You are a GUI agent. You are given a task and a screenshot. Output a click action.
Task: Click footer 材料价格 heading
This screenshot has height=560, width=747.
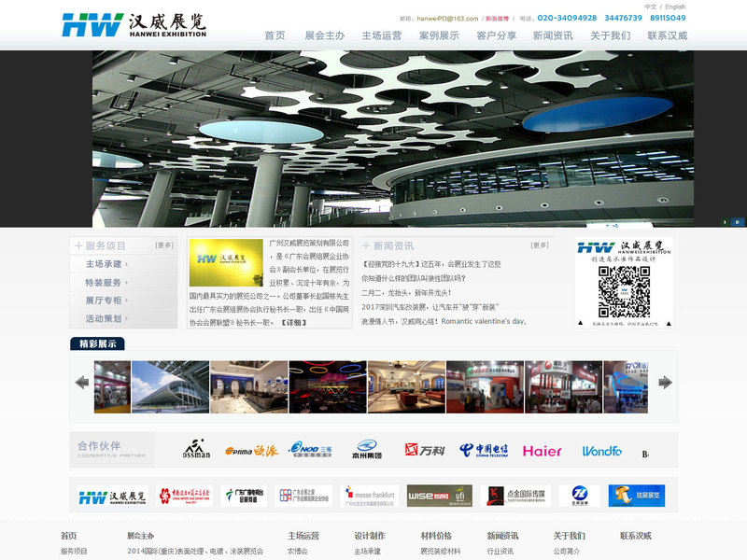click(x=436, y=536)
